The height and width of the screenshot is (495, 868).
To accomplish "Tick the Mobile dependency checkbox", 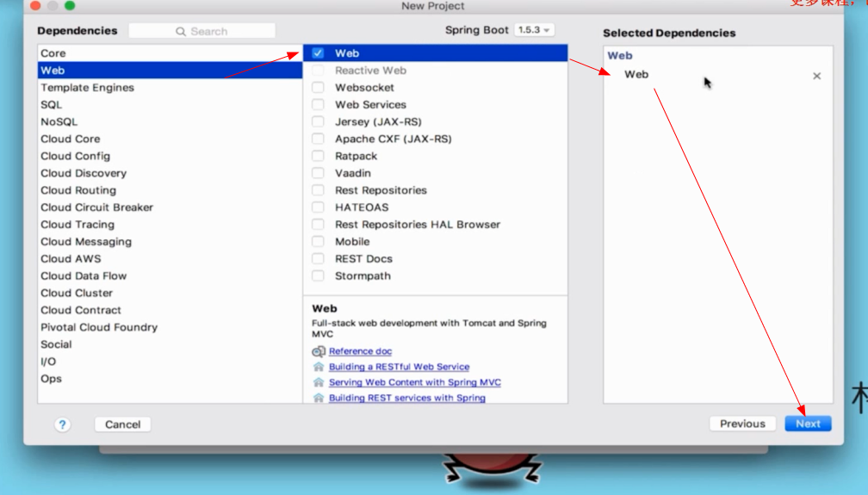I will coord(318,241).
